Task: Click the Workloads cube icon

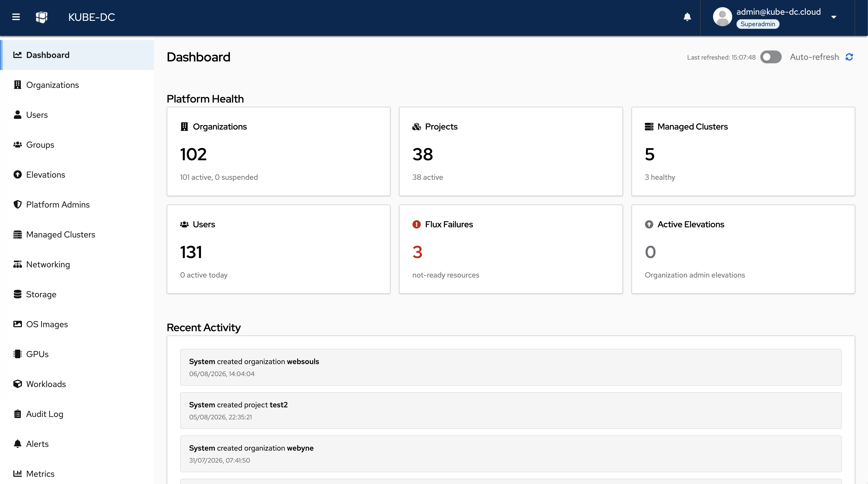Action: coord(18,384)
